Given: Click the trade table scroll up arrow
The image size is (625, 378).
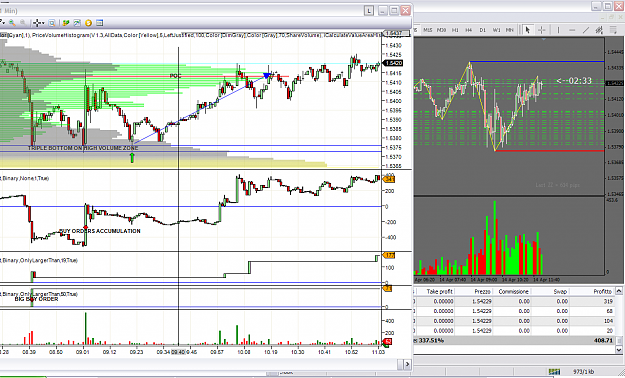Looking at the screenshot, I should [x=619, y=291].
